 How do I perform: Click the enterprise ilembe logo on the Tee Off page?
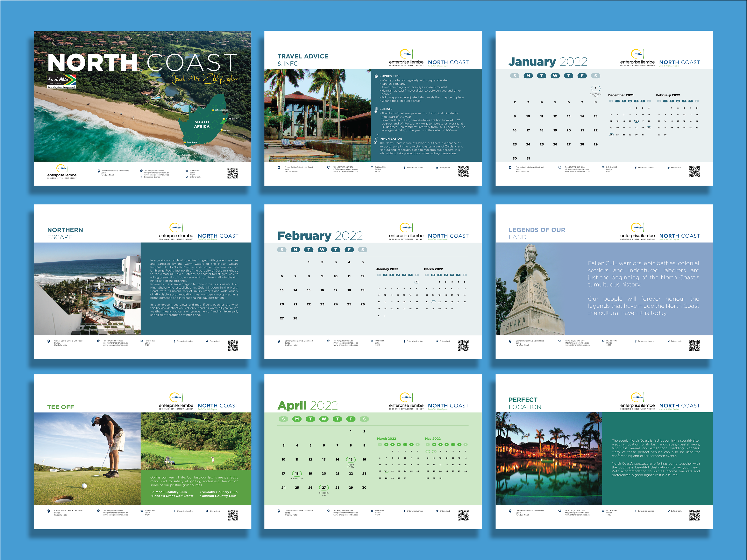pyautogui.click(x=176, y=401)
